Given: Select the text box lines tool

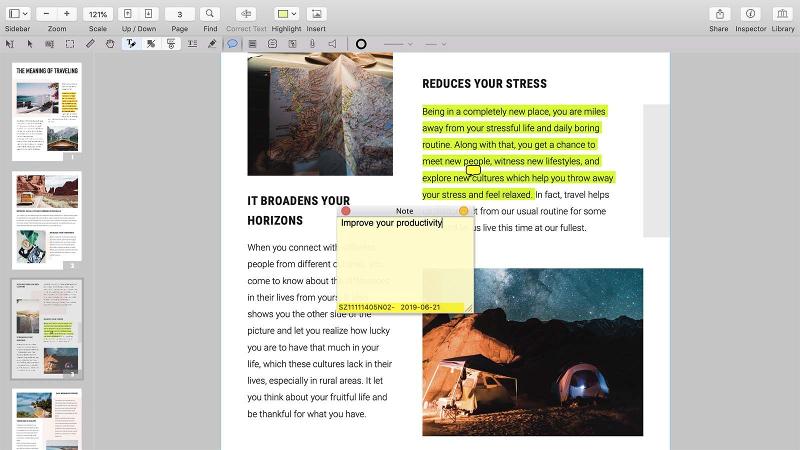Looking at the screenshot, I should point(252,44).
